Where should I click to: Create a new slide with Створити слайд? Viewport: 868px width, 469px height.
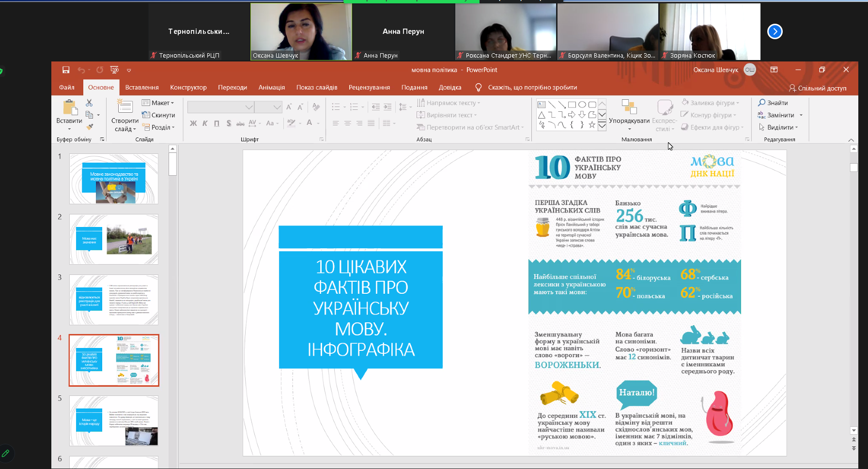(x=125, y=116)
